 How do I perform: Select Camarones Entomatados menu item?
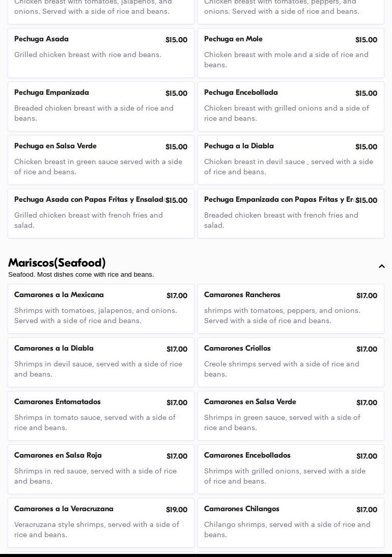tap(101, 415)
